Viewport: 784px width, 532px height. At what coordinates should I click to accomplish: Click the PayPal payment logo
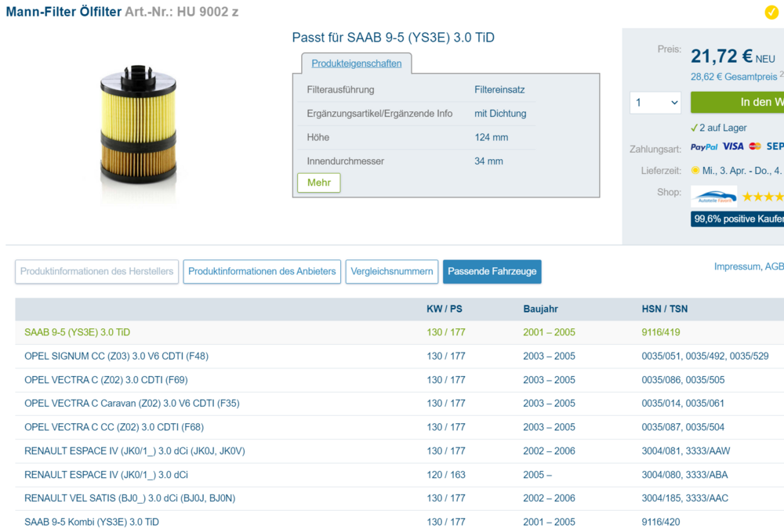704,147
